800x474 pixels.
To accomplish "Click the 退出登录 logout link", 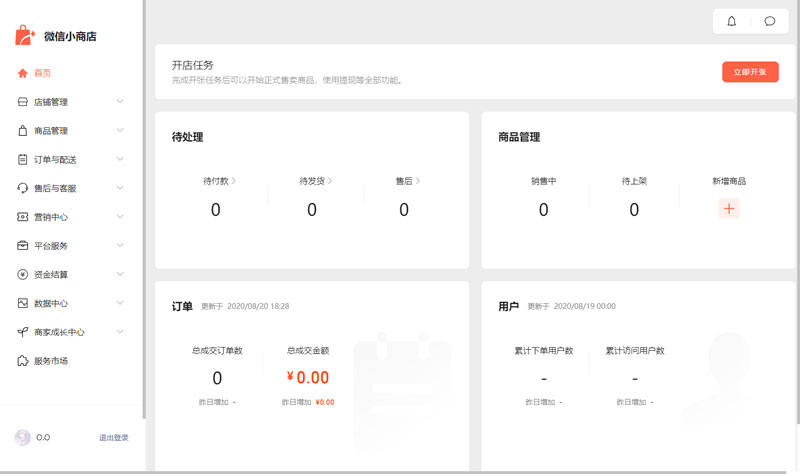I will pyautogui.click(x=113, y=438).
